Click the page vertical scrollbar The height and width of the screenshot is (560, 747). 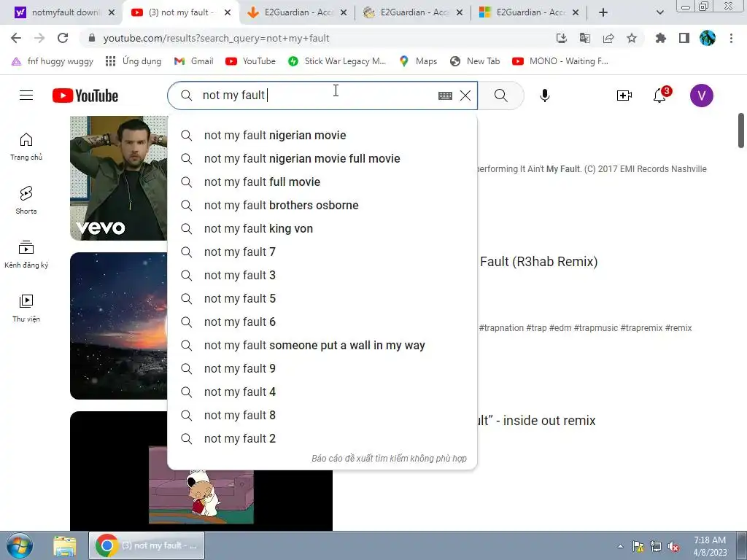coord(741,131)
